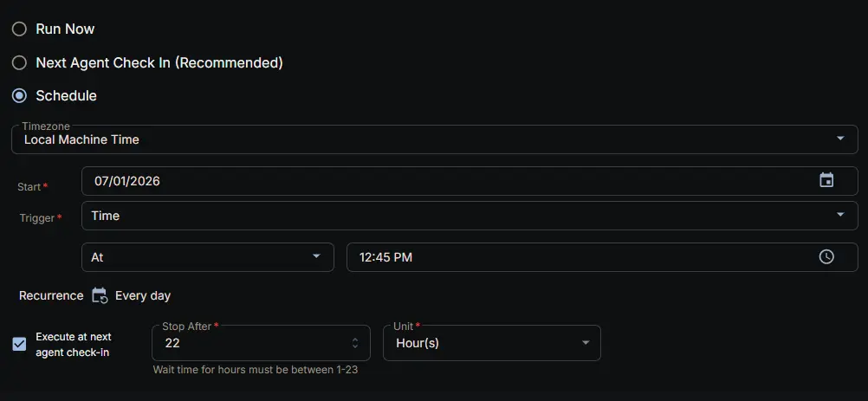Open the Unit Hour(s) dropdown

(491, 343)
